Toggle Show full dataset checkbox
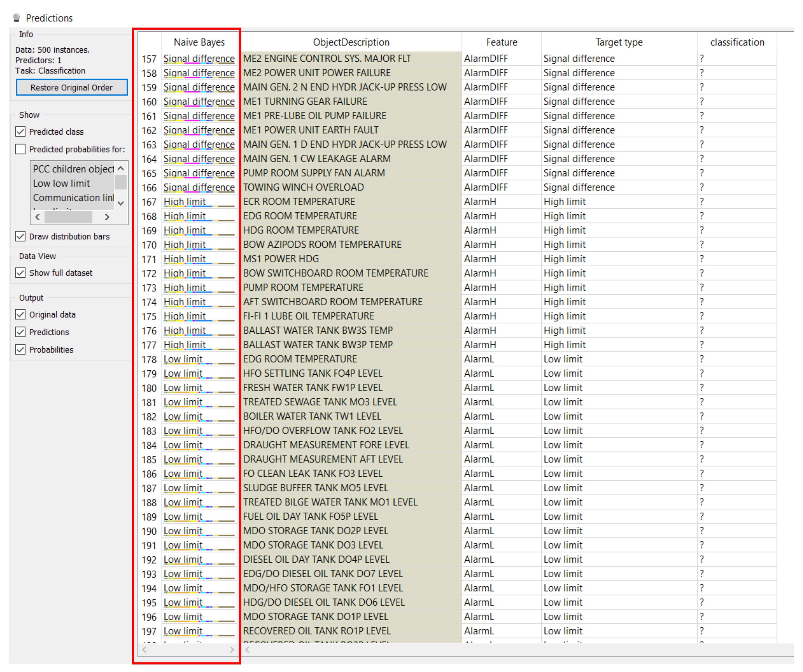This screenshot has height=672, width=803. [x=21, y=273]
